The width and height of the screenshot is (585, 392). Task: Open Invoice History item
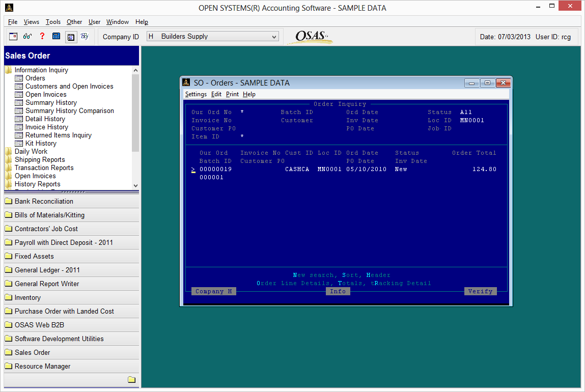coord(47,127)
